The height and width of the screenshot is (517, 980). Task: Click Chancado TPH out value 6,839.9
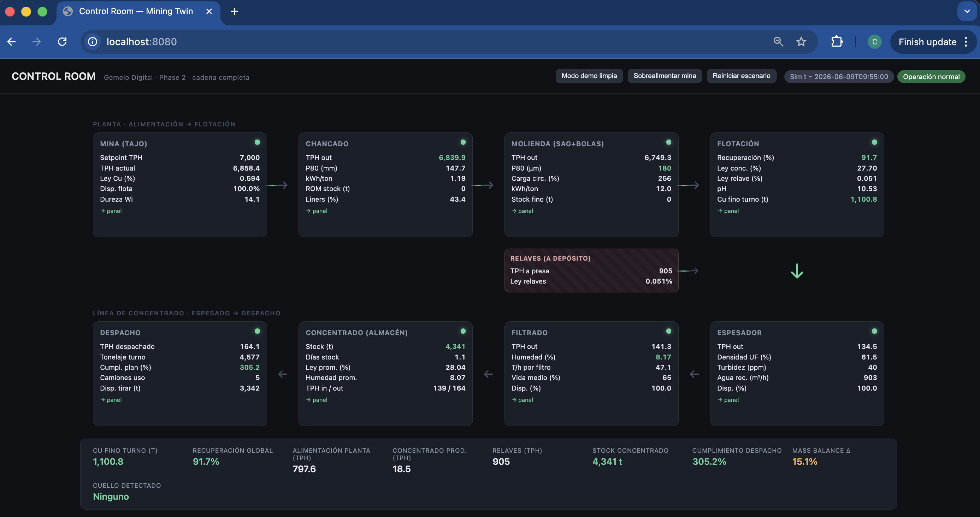[452, 158]
